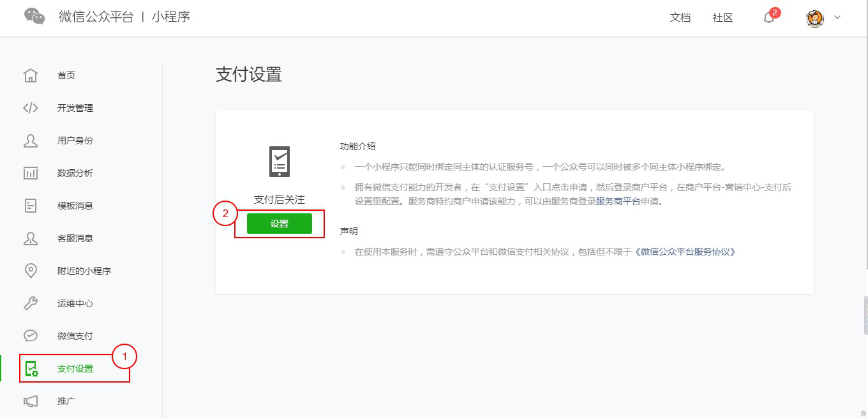Open the 社区 link

pyautogui.click(x=723, y=18)
